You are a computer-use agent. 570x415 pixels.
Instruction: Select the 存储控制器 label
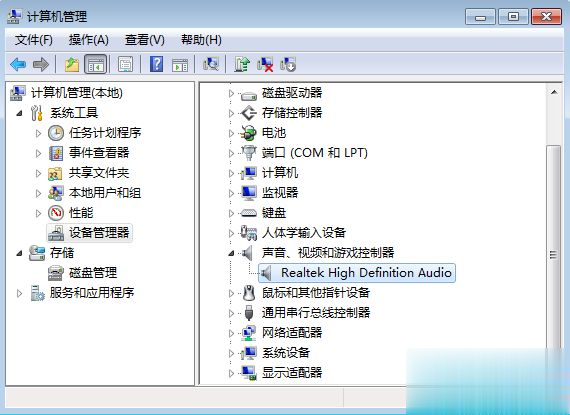[x=292, y=113]
